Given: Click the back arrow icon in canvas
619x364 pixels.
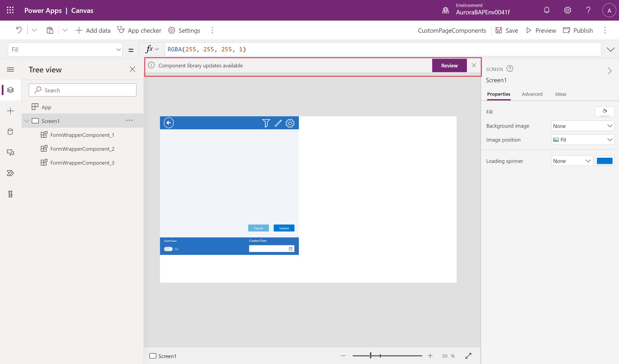Looking at the screenshot, I should (x=169, y=123).
